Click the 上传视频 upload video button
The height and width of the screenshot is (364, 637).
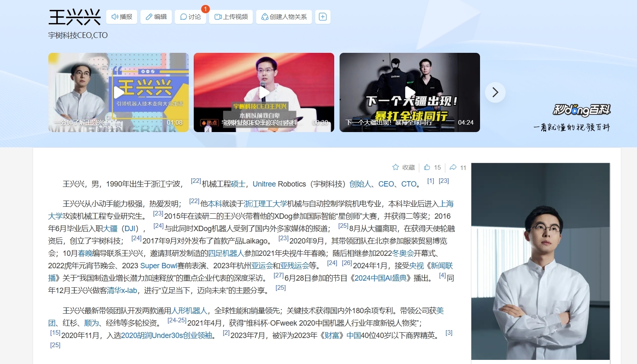(231, 17)
